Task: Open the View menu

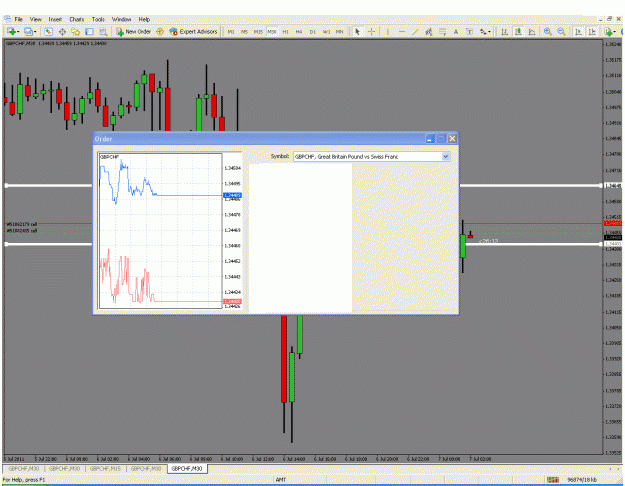Action: coord(35,19)
